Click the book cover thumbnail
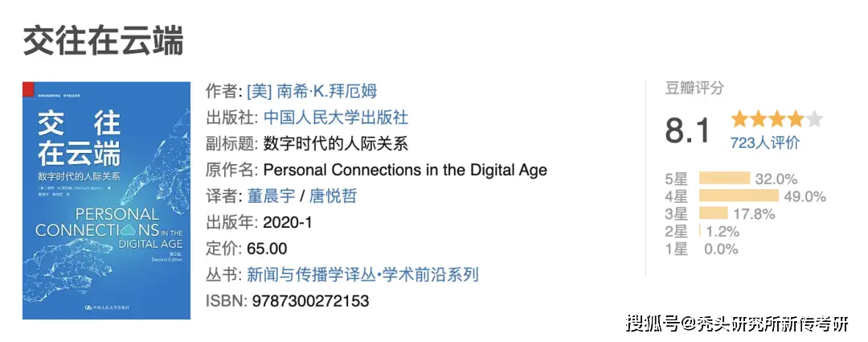 coord(106,200)
